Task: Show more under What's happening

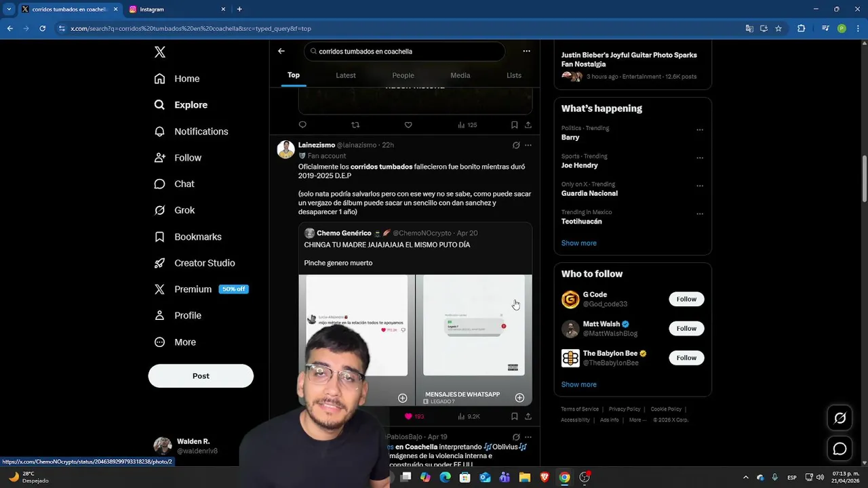Action: [579, 243]
